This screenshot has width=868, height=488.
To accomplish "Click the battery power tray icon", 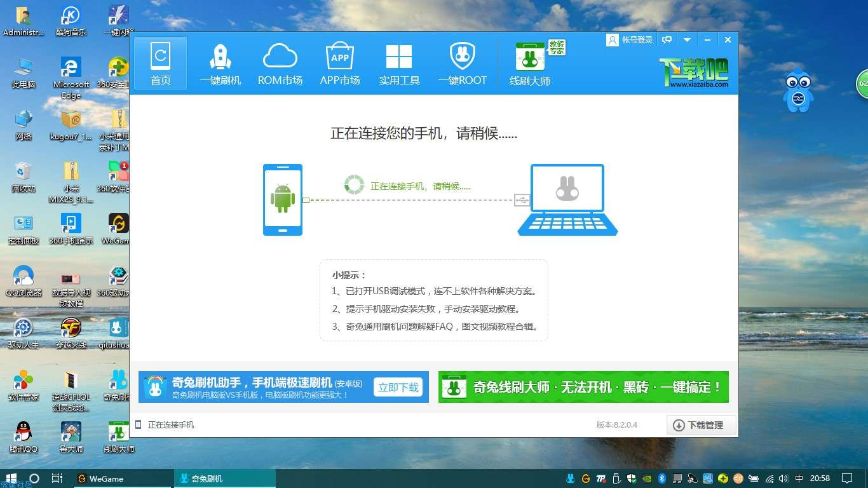I will 754,478.
